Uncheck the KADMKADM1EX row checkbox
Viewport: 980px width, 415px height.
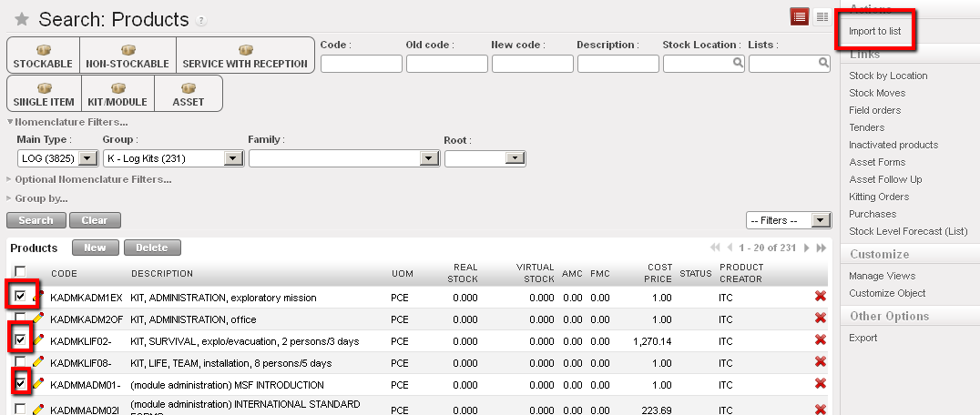click(21, 296)
